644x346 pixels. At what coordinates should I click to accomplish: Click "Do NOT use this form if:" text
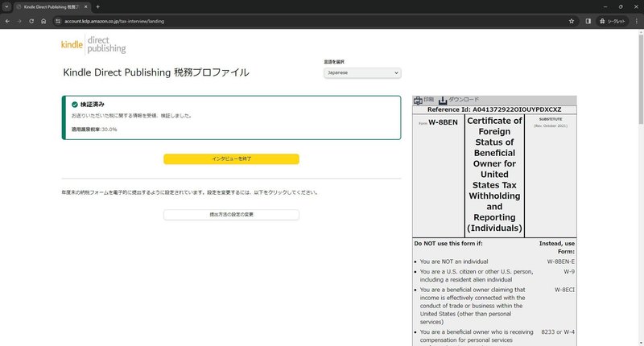pyautogui.click(x=448, y=243)
